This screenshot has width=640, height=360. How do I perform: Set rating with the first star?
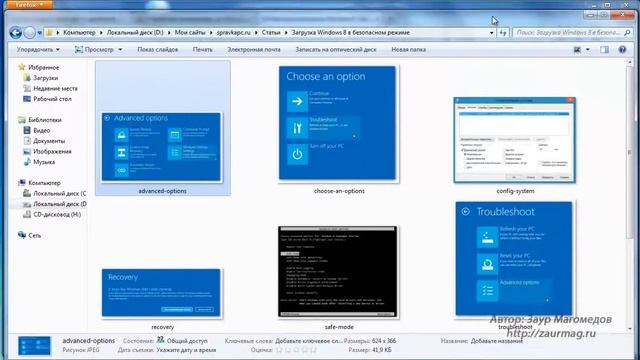point(279,350)
